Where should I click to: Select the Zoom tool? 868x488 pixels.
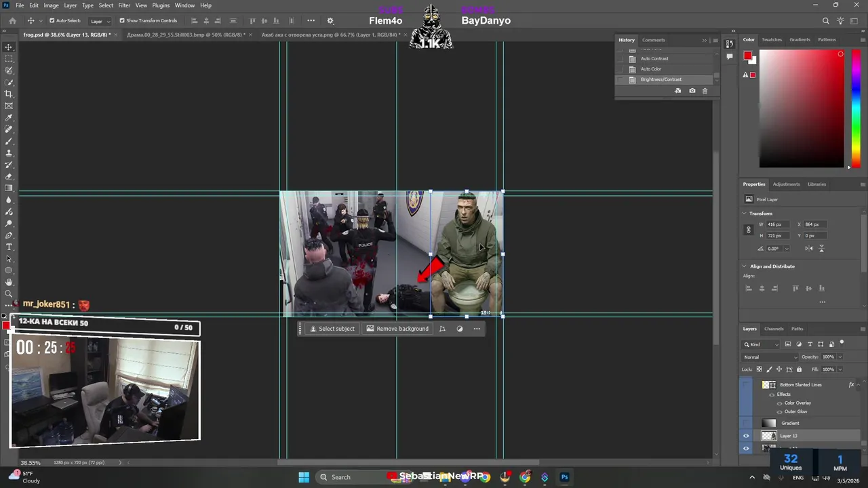point(9,293)
